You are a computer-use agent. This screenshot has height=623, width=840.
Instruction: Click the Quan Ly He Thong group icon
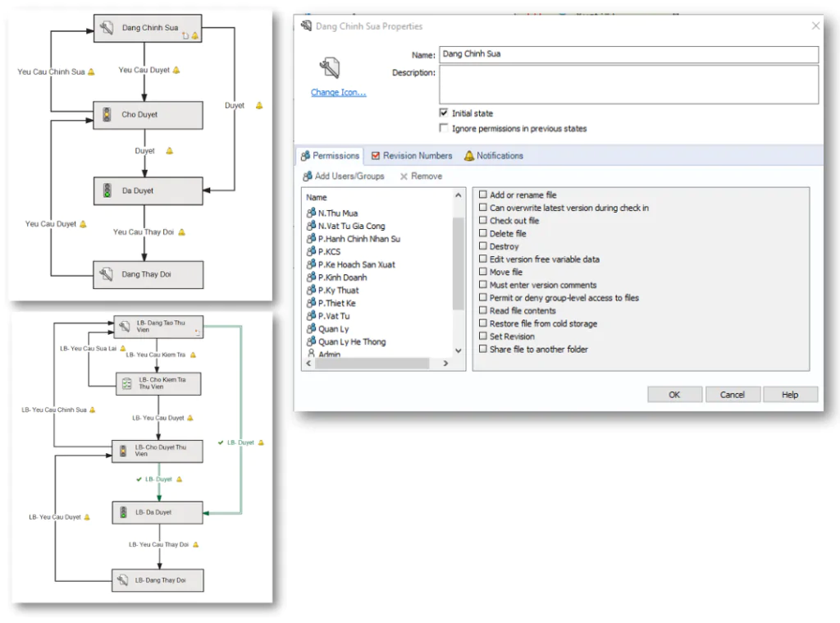coord(311,341)
